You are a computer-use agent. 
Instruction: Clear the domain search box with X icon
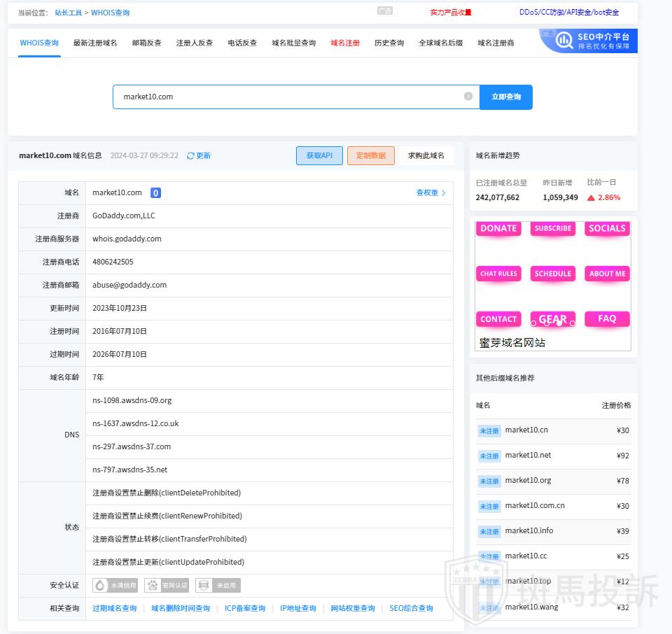468,97
